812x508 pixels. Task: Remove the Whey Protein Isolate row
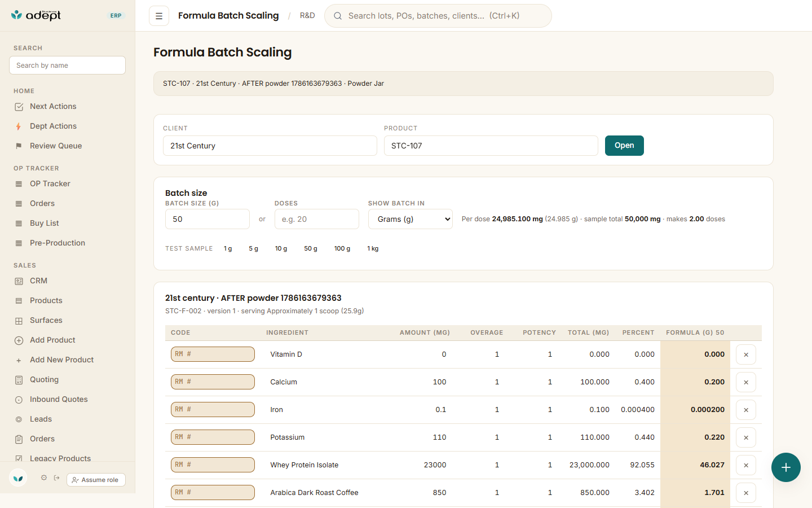746,465
